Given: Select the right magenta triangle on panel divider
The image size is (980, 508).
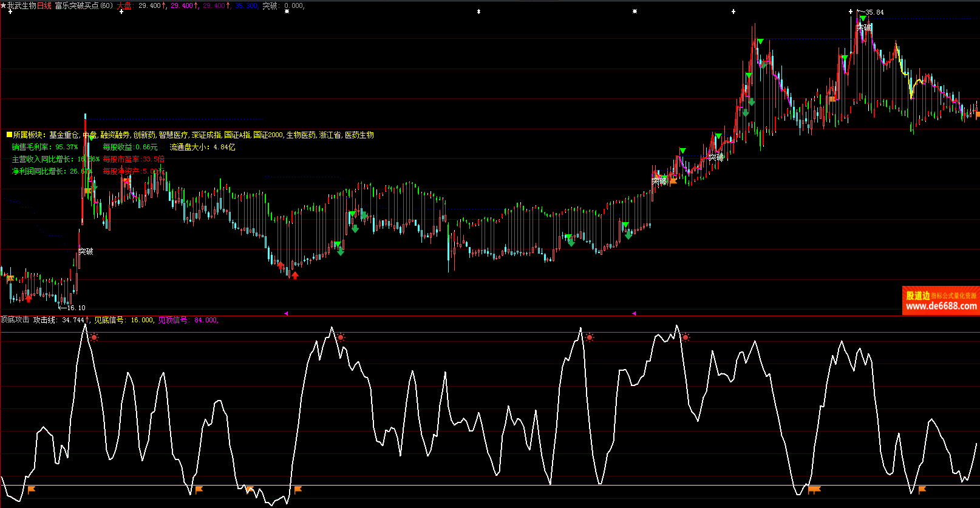Looking at the screenshot, I should [x=634, y=313].
